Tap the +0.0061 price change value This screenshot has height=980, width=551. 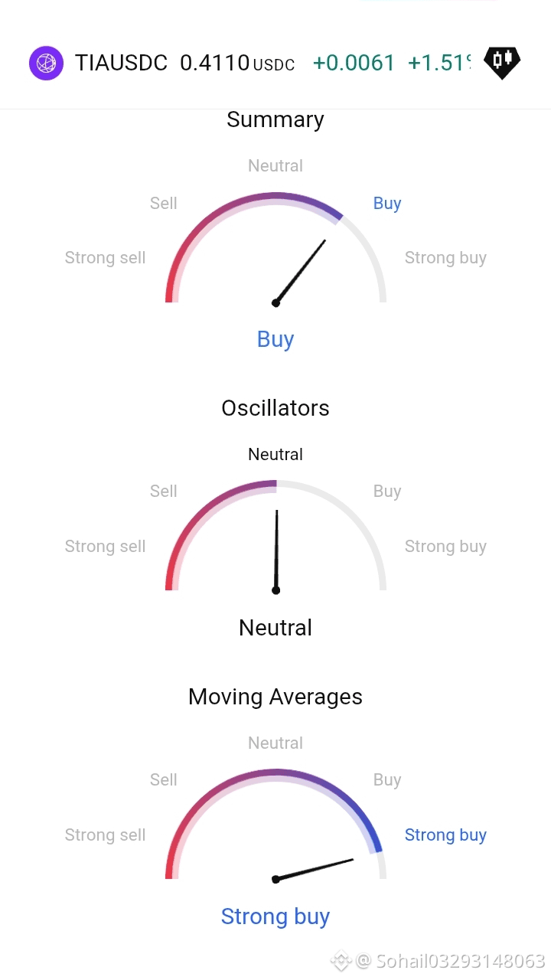tap(354, 63)
